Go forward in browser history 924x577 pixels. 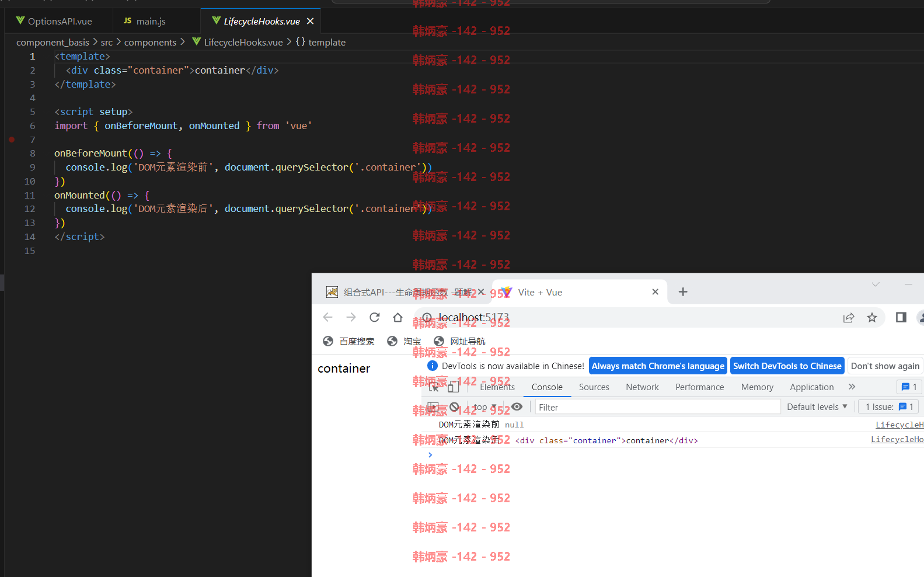(x=351, y=317)
